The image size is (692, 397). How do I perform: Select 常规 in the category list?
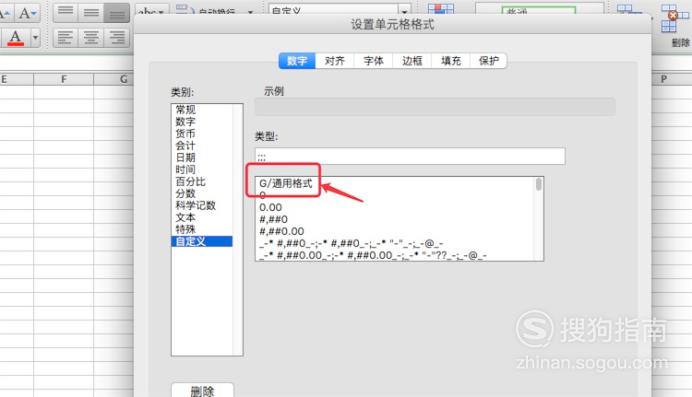(x=202, y=110)
